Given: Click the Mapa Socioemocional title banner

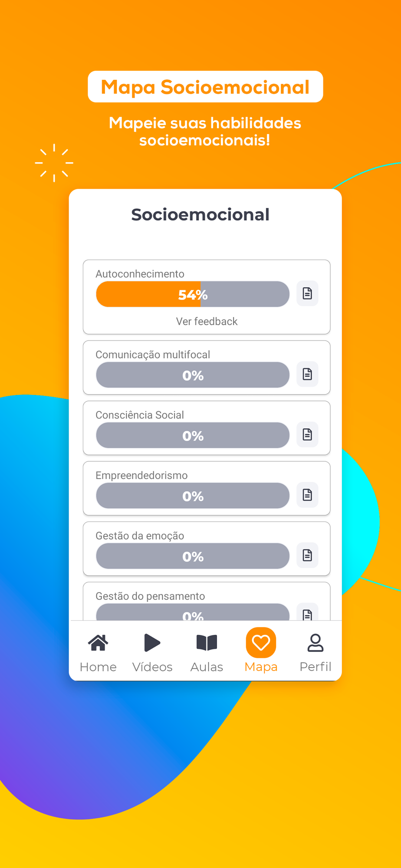Looking at the screenshot, I should click(205, 87).
